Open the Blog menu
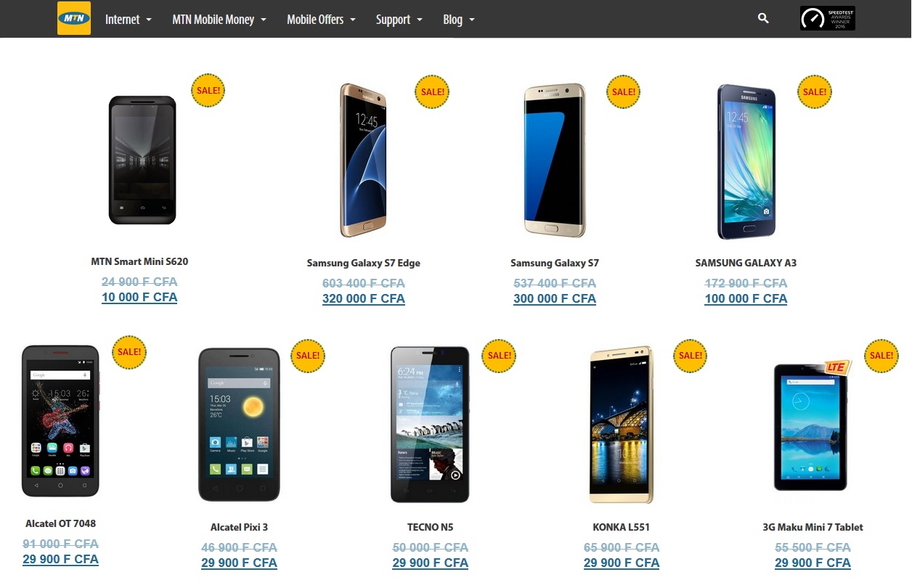 click(x=459, y=20)
